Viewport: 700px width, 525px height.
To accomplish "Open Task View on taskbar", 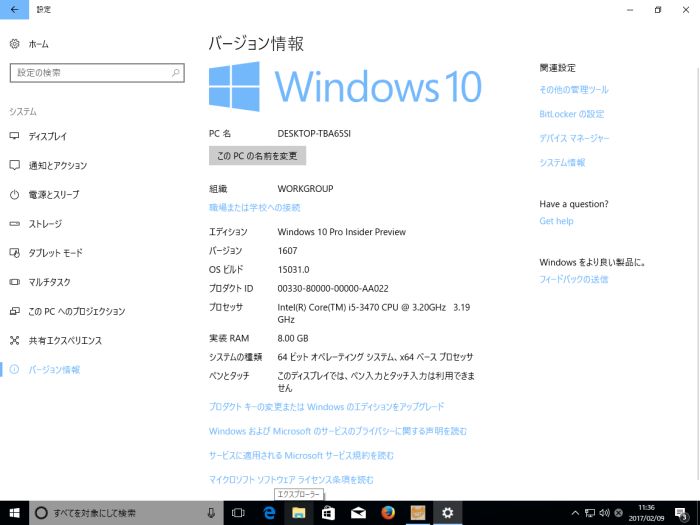I will [238, 512].
